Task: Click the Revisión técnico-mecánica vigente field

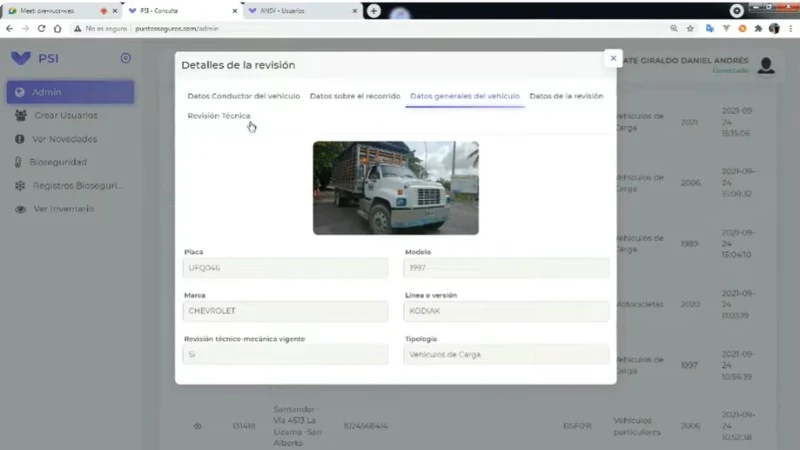Action: pos(285,355)
